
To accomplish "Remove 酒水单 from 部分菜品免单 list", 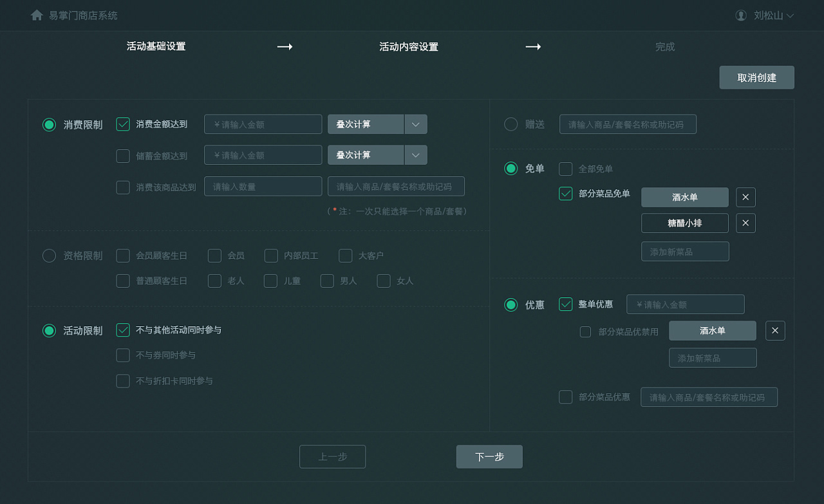I will point(745,197).
